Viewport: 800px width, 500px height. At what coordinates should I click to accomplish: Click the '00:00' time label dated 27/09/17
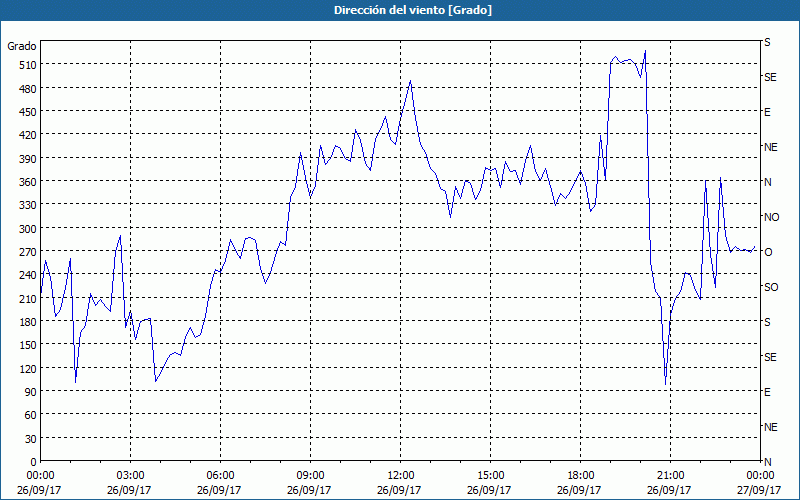click(760, 476)
